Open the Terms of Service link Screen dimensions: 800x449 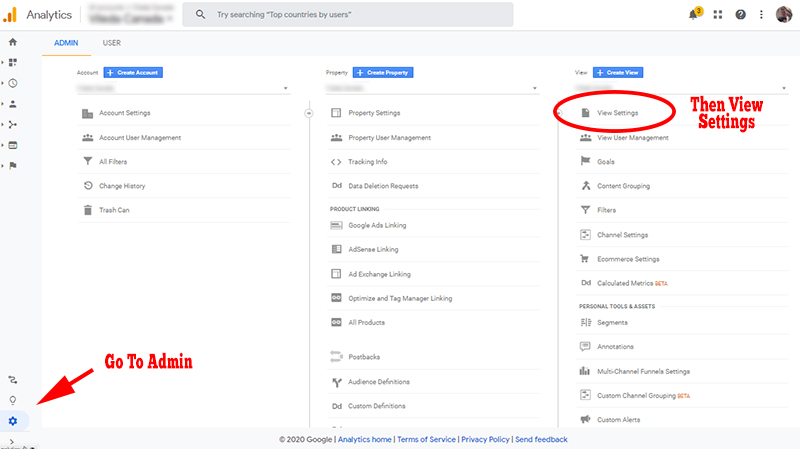427,439
